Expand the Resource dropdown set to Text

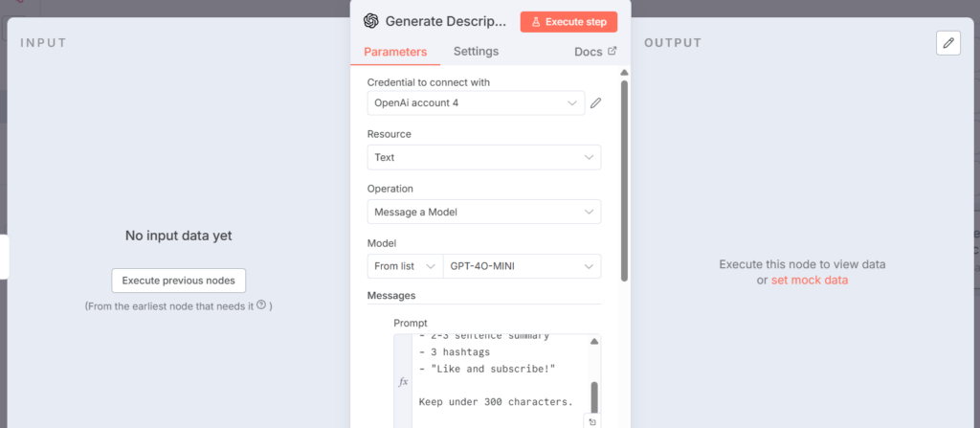point(483,157)
